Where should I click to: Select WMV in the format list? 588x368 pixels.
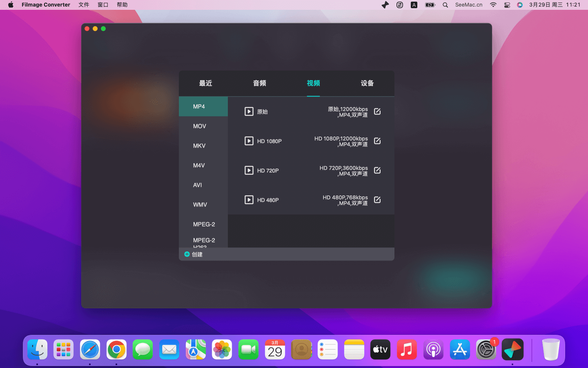200,205
